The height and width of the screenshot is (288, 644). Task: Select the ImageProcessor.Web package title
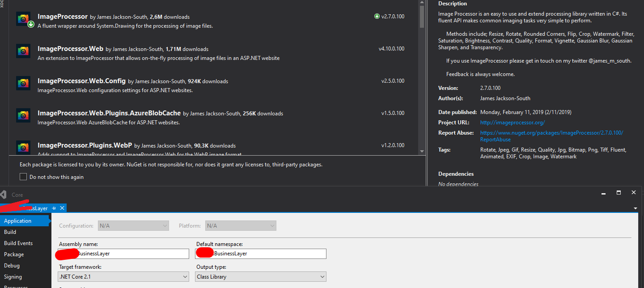pyautogui.click(x=71, y=49)
